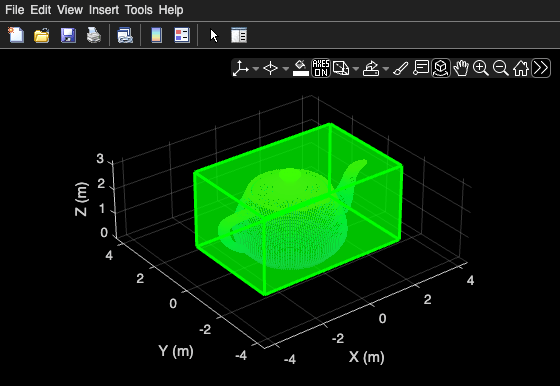Click the New Figure icon
This screenshot has width=560, height=386.
click(x=16, y=35)
